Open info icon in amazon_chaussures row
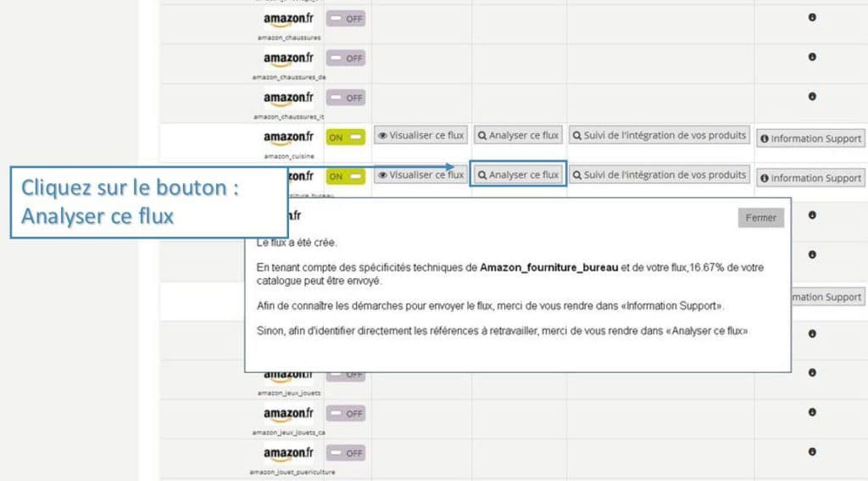The width and height of the screenshot is (868, 481). 812,17
